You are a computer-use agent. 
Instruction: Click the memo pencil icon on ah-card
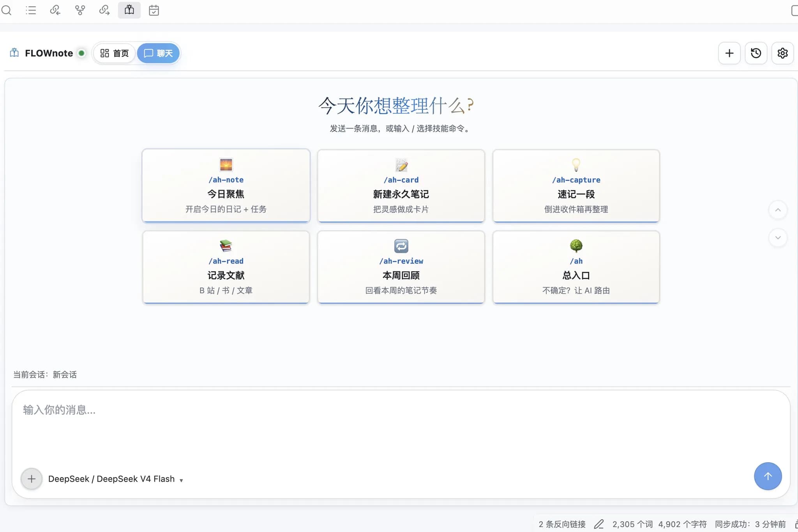[x=401, y=165]
